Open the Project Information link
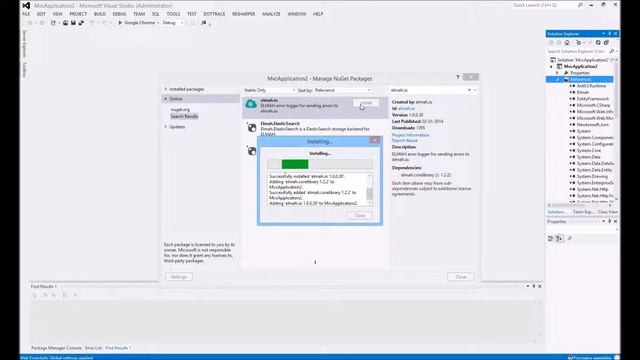The height and width of the screenshot is (360, 640). [x=411, y=135]
